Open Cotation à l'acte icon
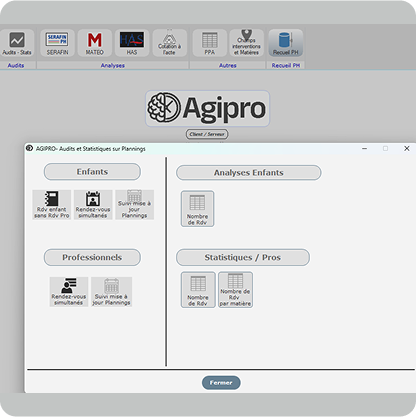This screenshot has width=416, height=417. tap(169, 43)
